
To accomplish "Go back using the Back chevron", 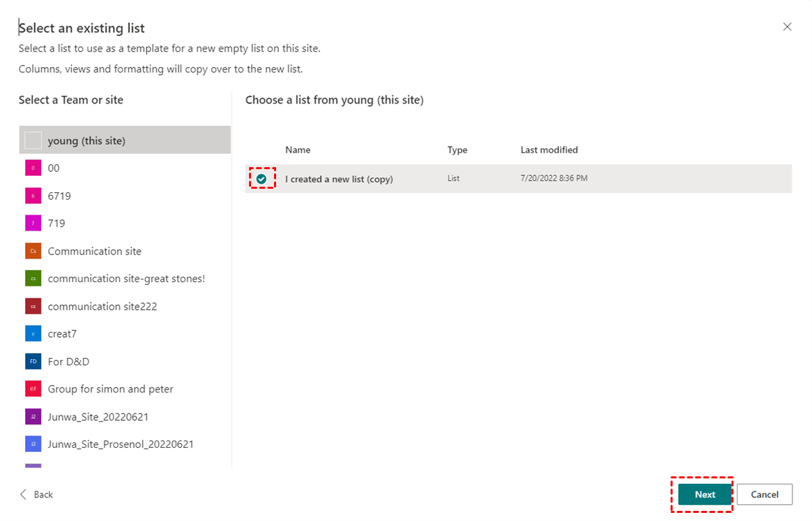I will (x=25, y=495).
